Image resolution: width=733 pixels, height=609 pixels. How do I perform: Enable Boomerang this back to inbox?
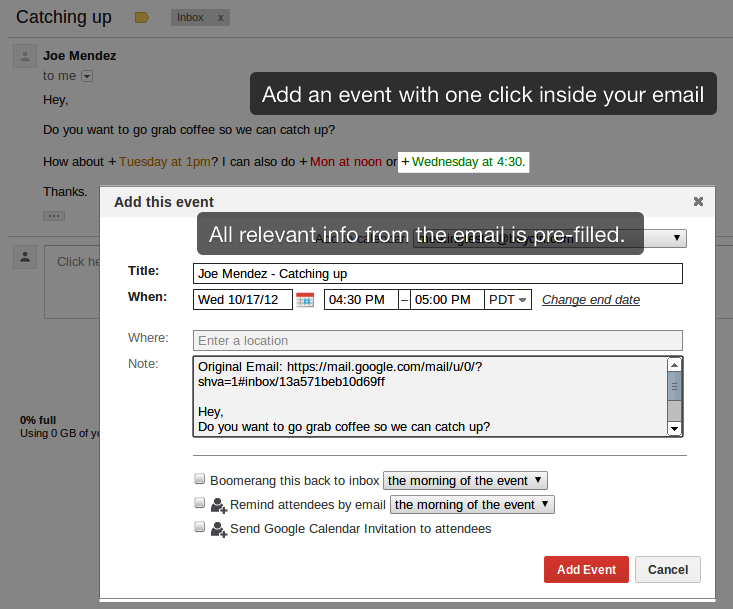(x=200, y=479)
